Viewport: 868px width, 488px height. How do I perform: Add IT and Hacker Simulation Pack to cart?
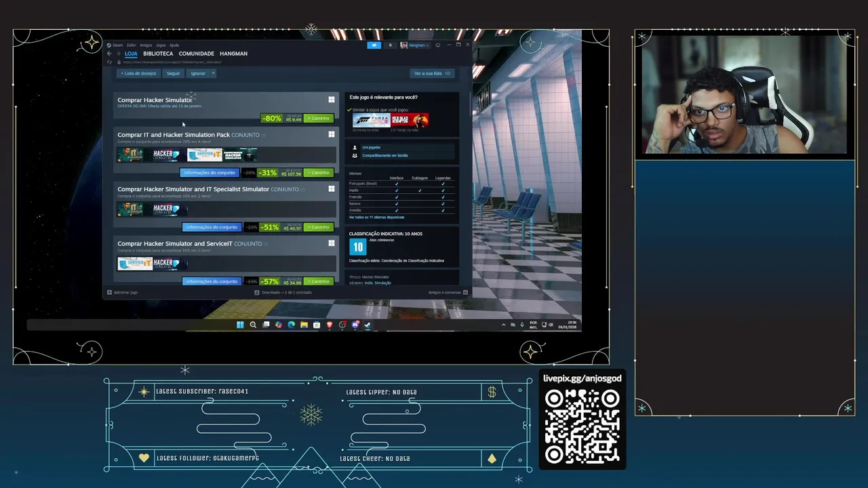click(319, 172)
